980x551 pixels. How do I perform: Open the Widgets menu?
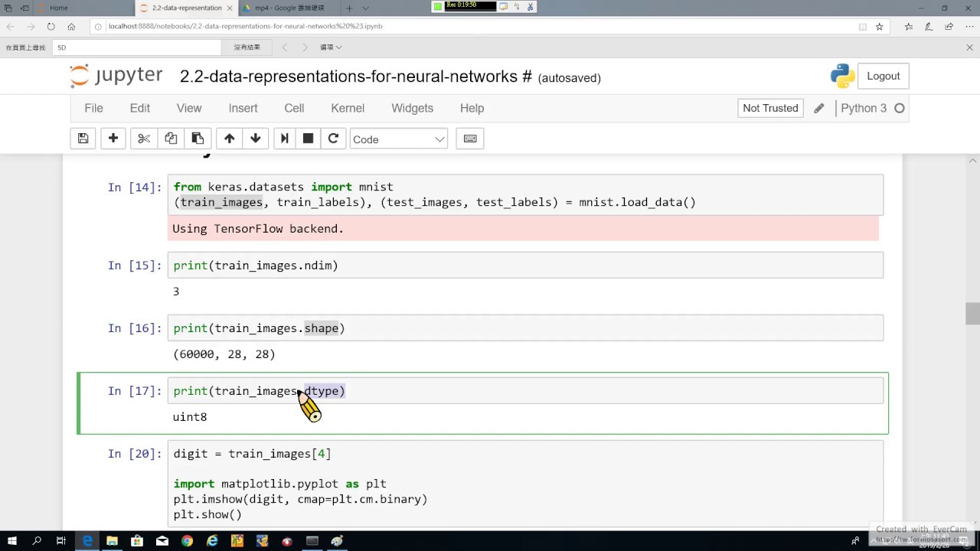pos(413,108)
